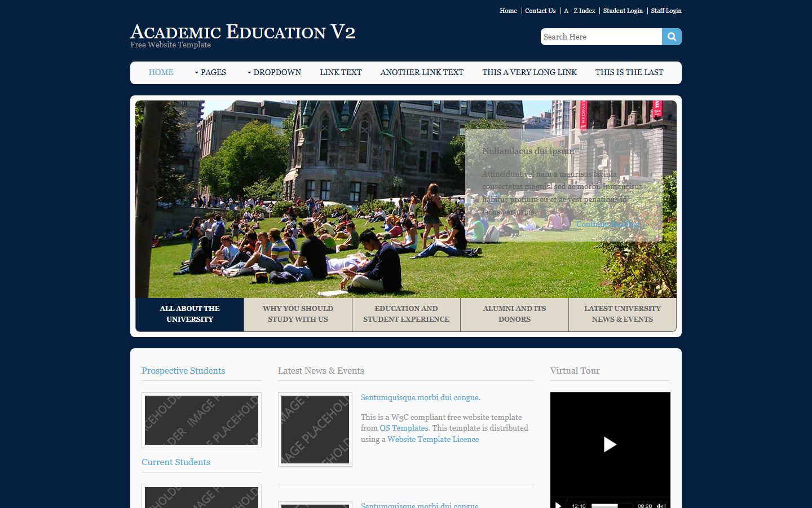Select THIS A VERY LONG LINK menu item
Screen dimensions: 812x508
(529, 72)
